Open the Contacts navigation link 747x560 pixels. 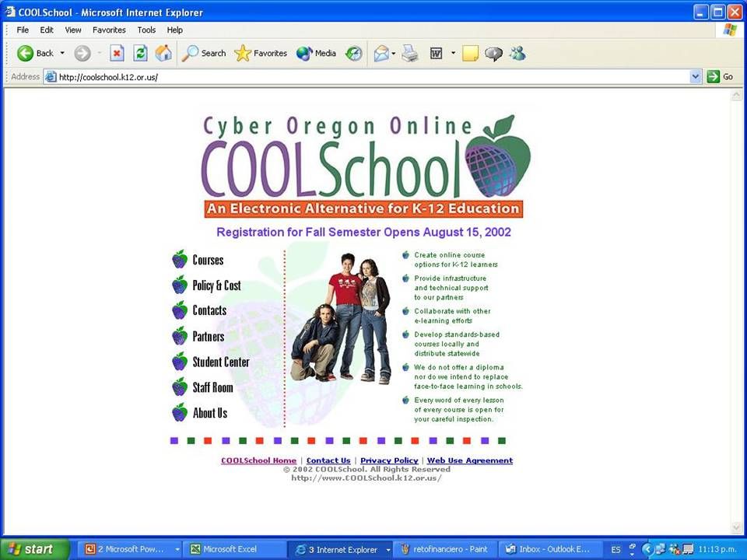[x=209, y=310]
